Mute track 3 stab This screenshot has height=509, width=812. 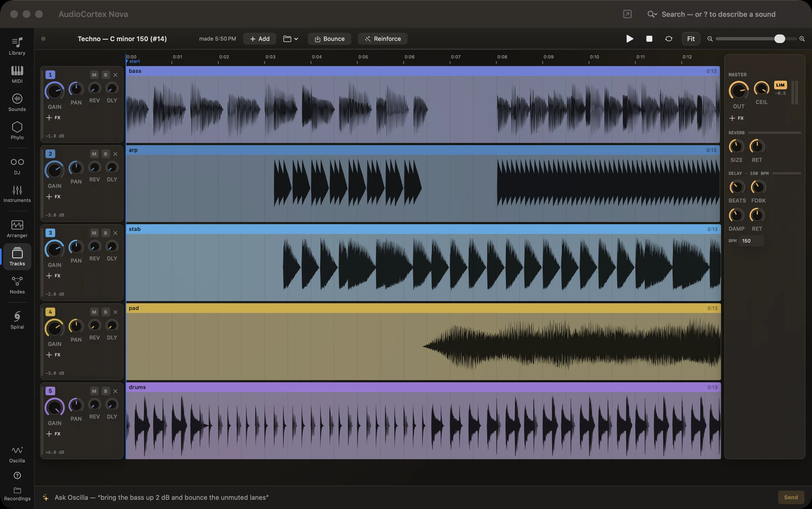tap(94, 233)
